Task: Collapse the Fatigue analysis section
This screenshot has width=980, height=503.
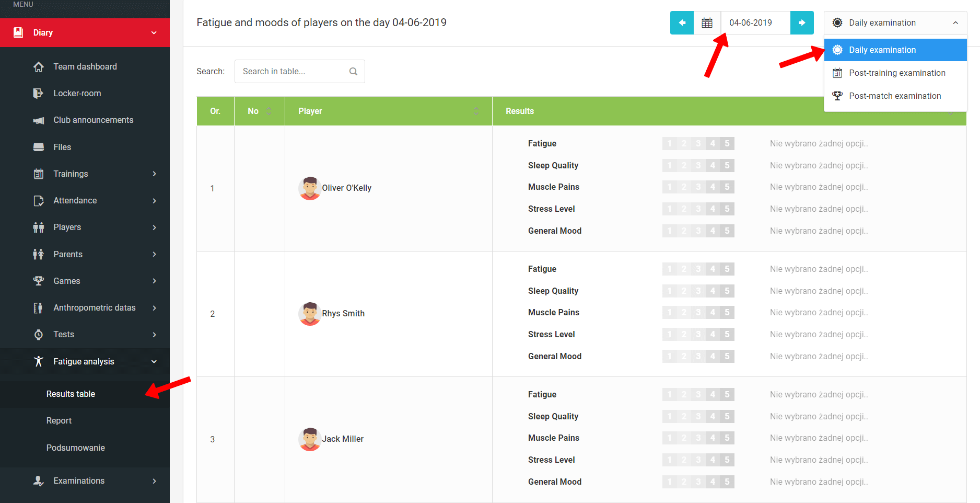Action: (x=154, y=362)
